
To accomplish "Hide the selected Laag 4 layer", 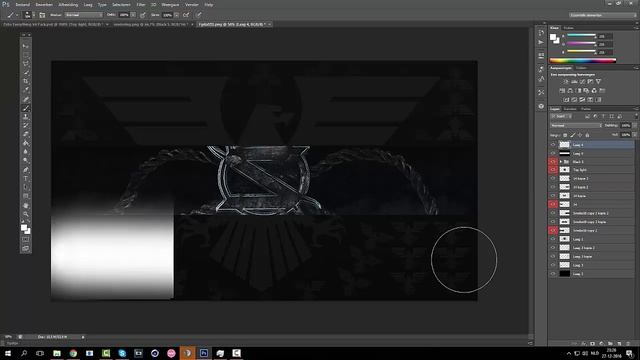I will coord(553,145).
